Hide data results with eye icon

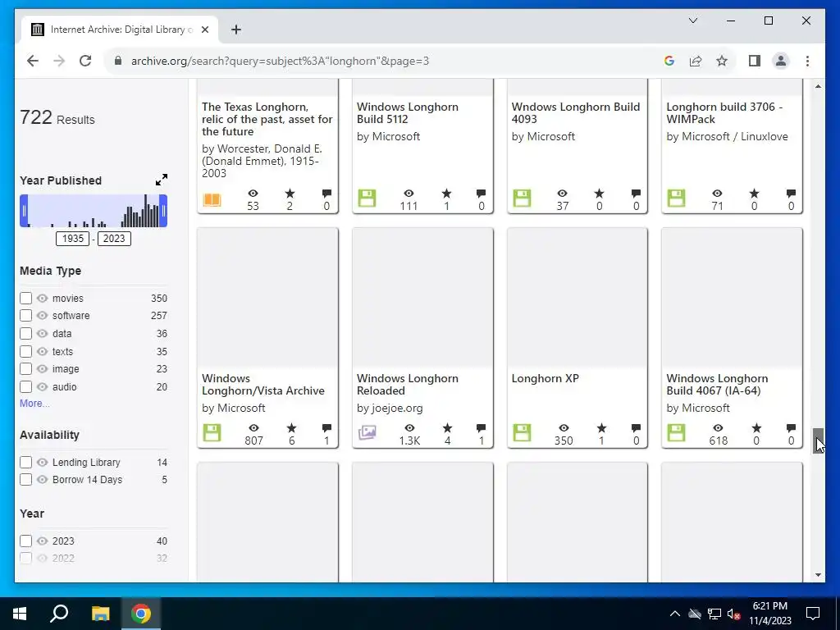[43, 333]
